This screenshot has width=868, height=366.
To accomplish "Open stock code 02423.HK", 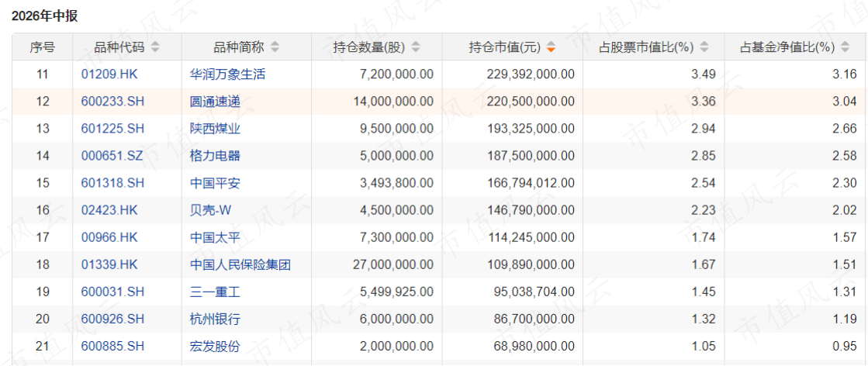I will click(109, 210).
